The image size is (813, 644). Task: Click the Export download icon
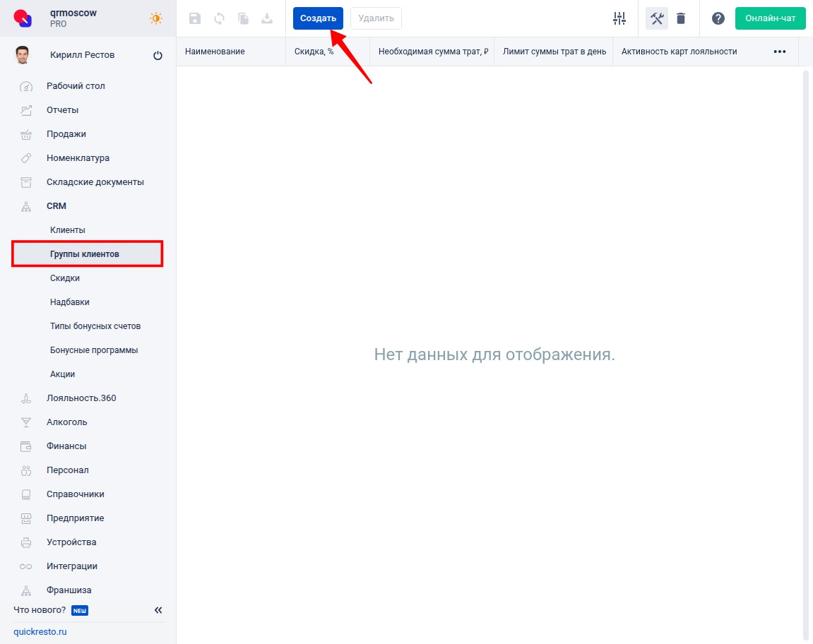(267, 18)
